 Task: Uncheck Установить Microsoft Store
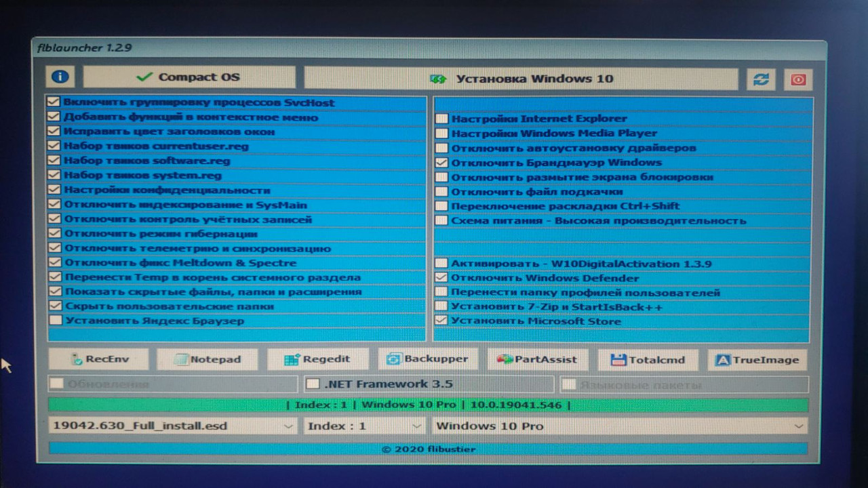[441, 321]
